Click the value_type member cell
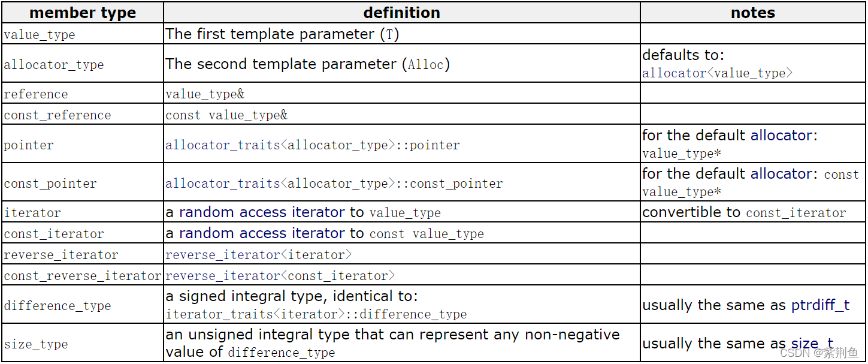Viewport: 868px width, 364px height. tap(83, 34)
